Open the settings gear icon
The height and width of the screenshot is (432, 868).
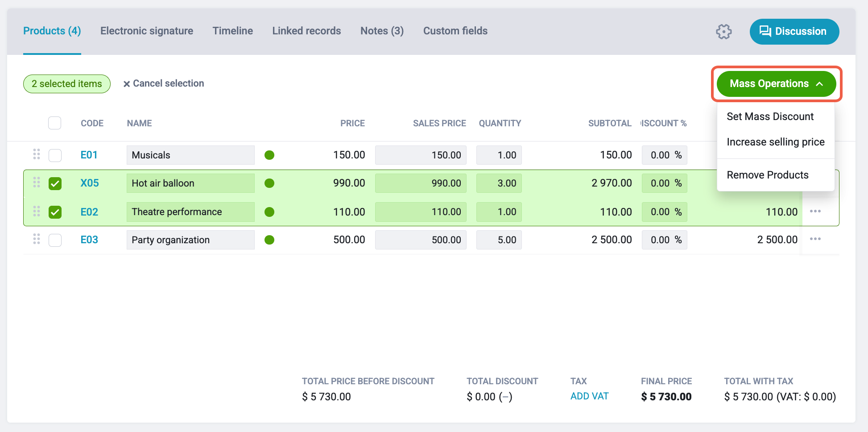[723, 32]
